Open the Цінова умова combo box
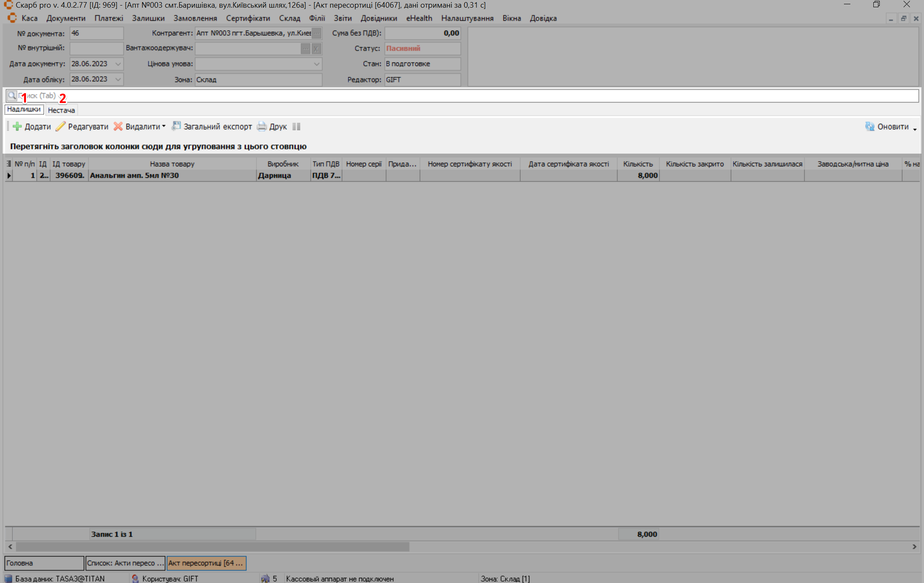 [x=316, y=64]
